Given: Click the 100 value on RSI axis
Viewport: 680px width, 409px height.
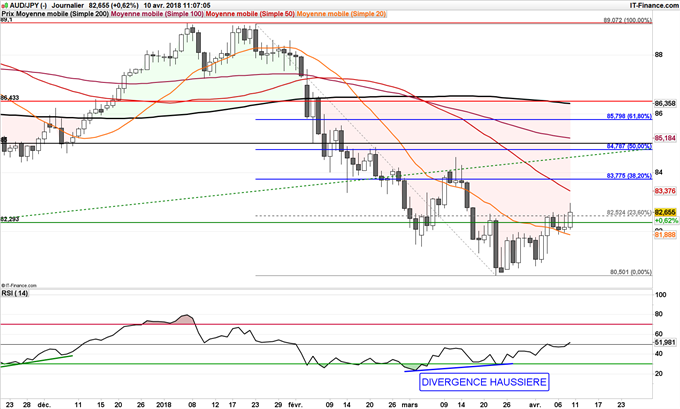Looking at the screenshot, I should 660,294.
